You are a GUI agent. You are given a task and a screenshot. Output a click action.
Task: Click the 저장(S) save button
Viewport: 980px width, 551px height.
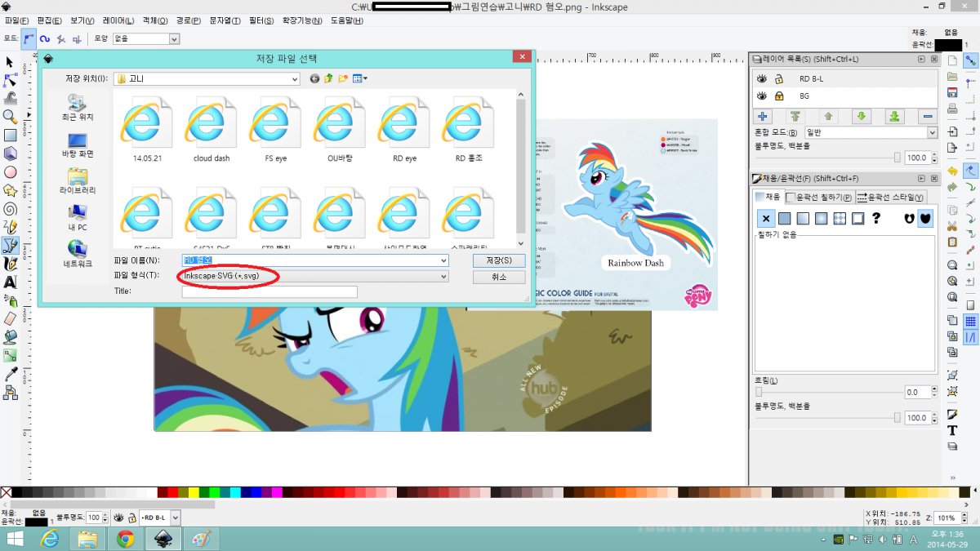(x=498, y=260)
